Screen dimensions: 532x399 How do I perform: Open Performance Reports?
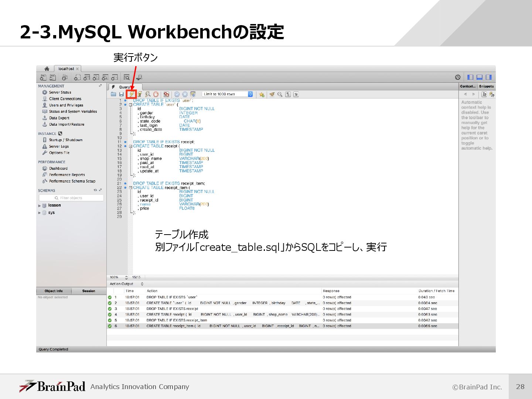click(67, 175)
